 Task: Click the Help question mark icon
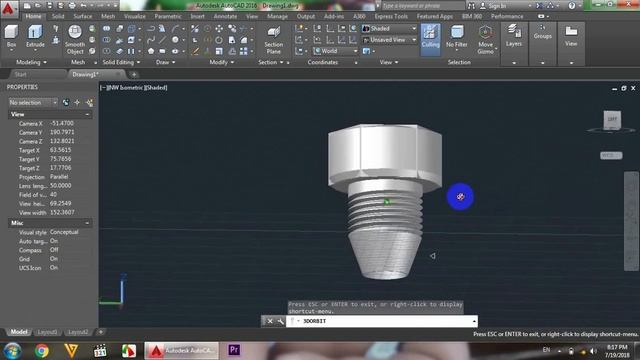(x=572, y=6)
